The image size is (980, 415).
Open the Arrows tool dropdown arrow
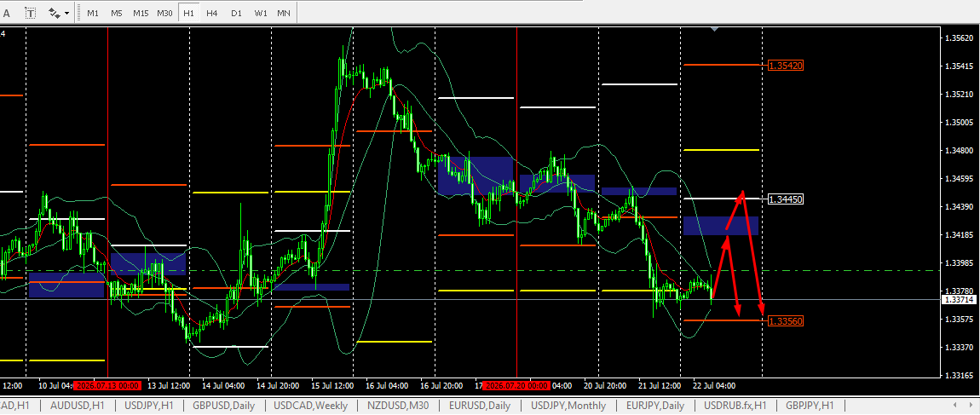coord(66,13)
